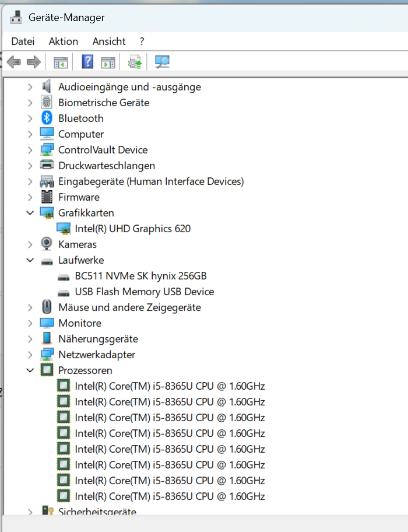Expand the Netzwerkadapter node chevron
Image resolution: width=408 pixels, height=532 pixels.
click(30, 355)
